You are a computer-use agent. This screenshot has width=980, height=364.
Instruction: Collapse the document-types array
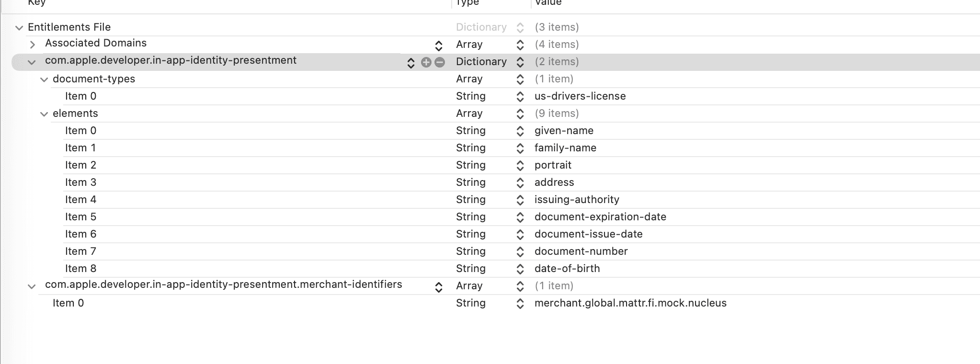pos(44,80)
